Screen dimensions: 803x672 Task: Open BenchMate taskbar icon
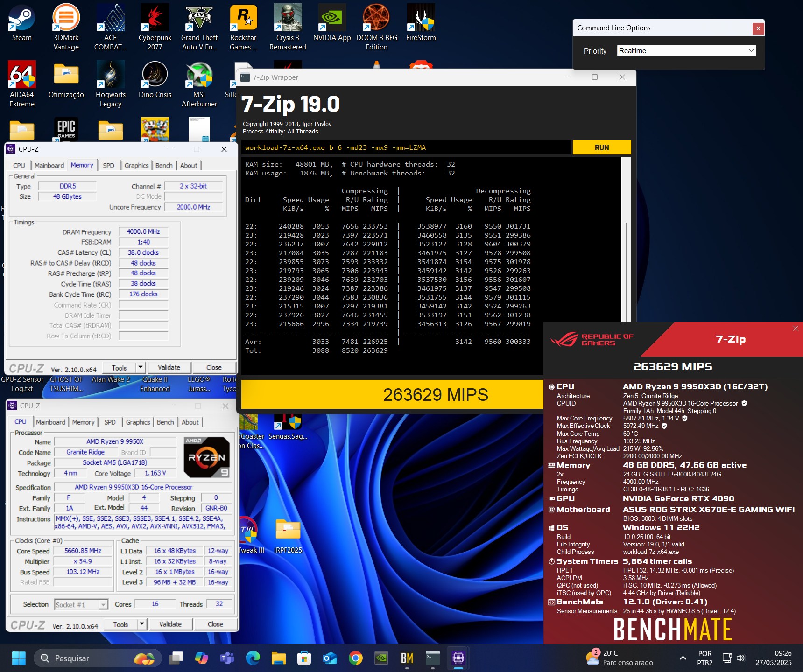tap(407, 658)
